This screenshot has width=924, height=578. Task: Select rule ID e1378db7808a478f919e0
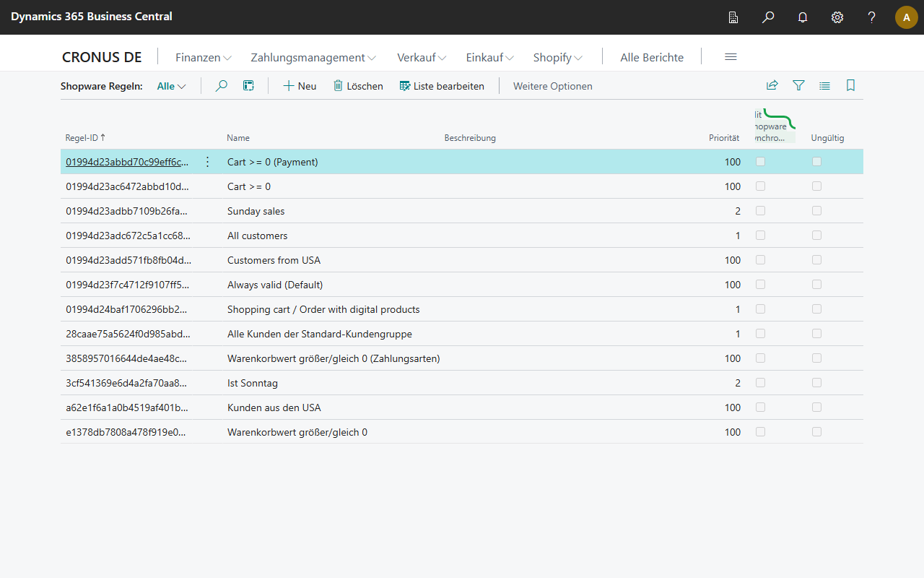coord(126,432)
